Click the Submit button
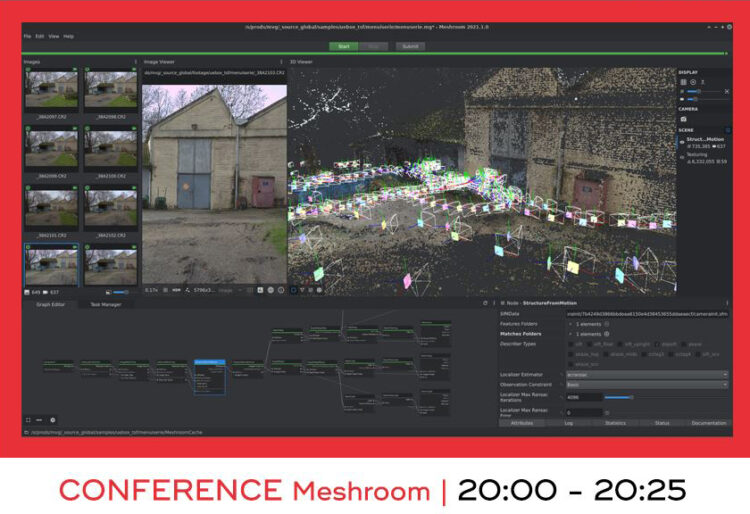The width and height of the screenshot is (750, 514). point(410,46)
